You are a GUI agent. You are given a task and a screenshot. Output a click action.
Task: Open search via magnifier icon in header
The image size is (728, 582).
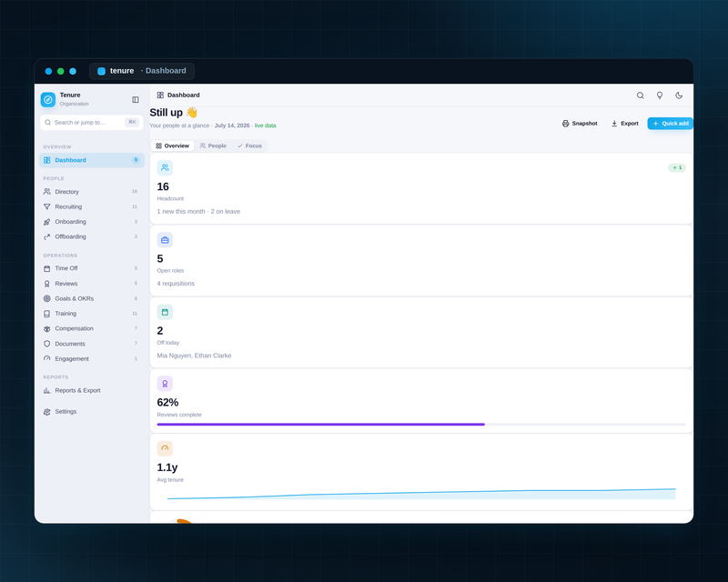point(640,95)
